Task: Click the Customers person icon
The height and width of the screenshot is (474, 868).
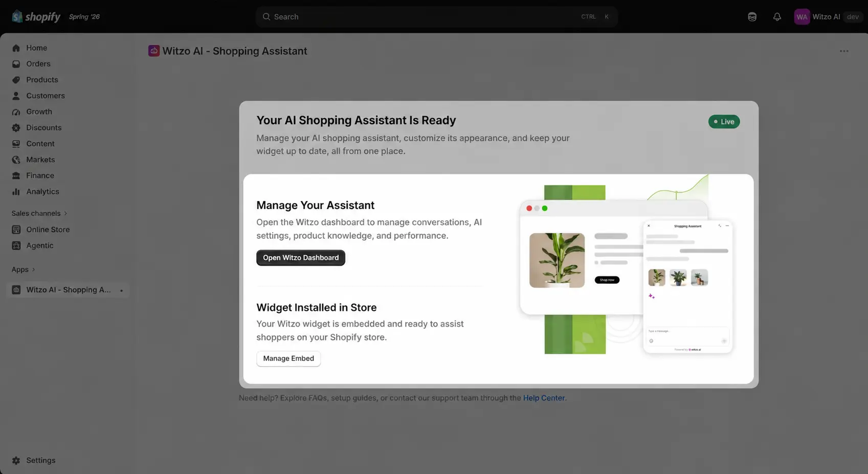Action: coord(16,96)
